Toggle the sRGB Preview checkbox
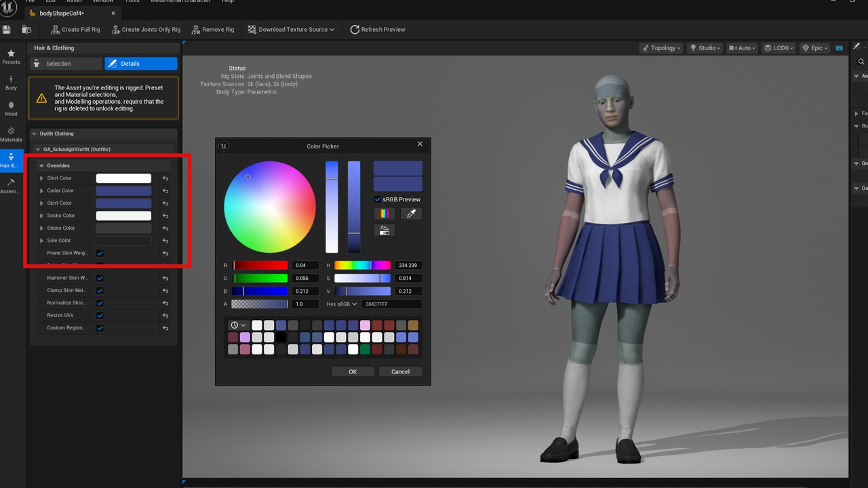Viewport: 868px width, 488px height. (378, 199)
